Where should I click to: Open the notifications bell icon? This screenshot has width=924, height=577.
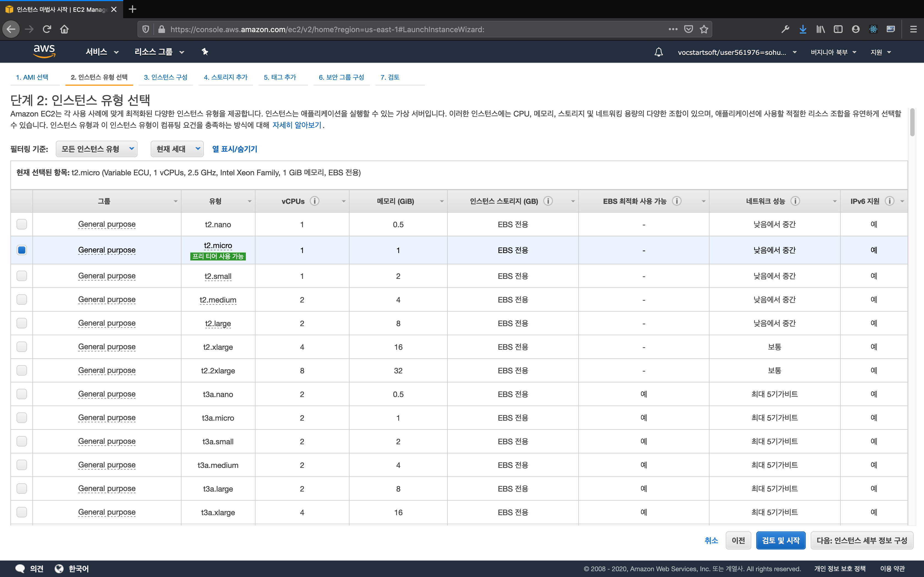tap(658, 52)
